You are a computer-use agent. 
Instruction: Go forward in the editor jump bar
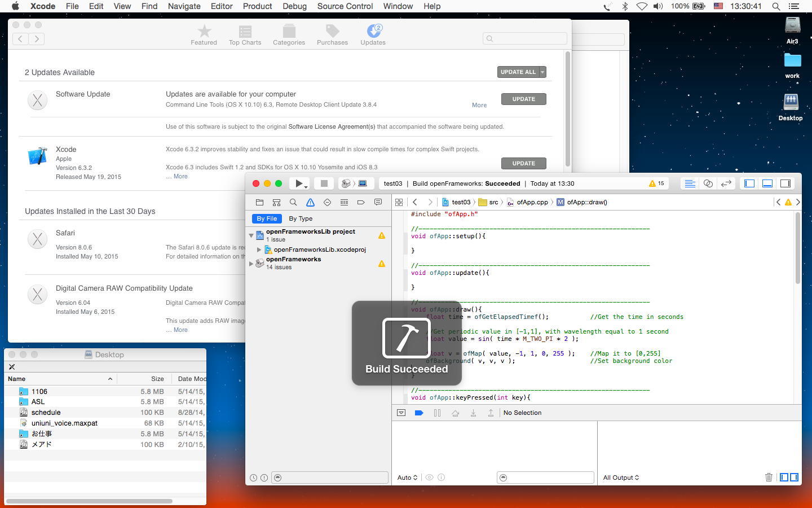coord(430,202)
